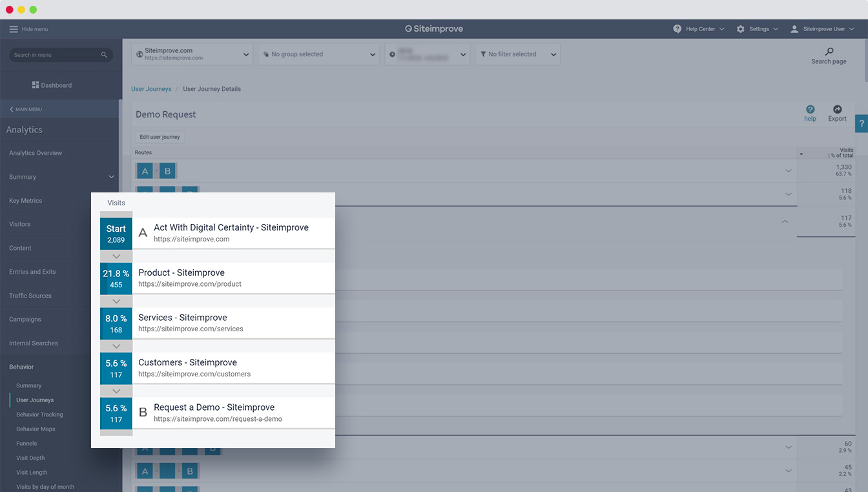The width and height of the screenshot is (868, 492).
Task: Click the clock icon in date selector
Action: tap(392, 54)
